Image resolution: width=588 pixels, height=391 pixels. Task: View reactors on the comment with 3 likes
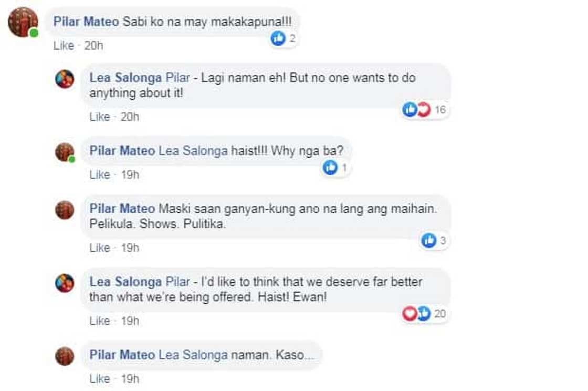441,240
